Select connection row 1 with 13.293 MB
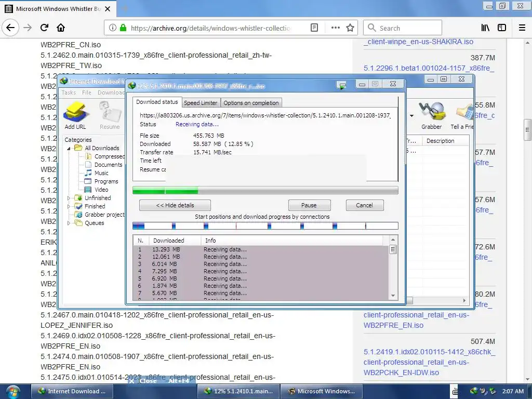The height and width of the screenshot is (399, 532). click(261, 249)
